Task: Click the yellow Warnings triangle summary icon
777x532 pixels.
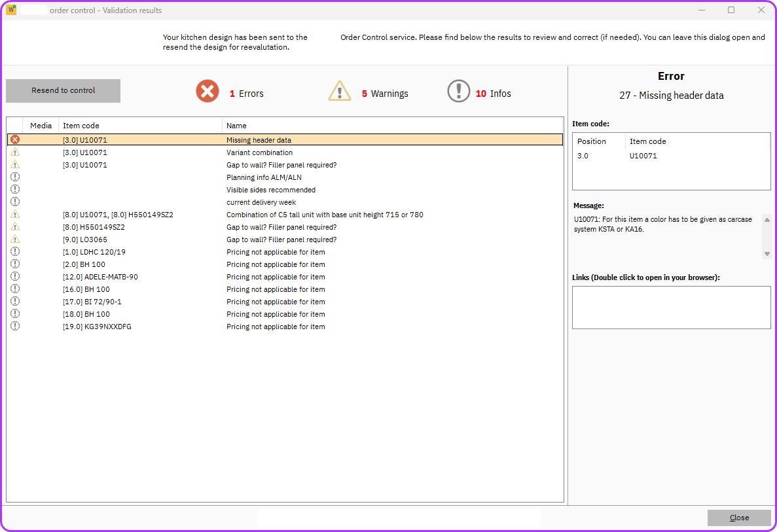Action: [340, 91]
